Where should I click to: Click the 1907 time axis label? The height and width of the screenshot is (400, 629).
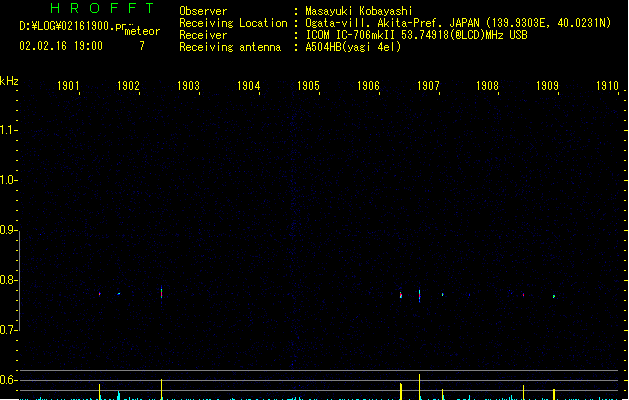coord(428,85)
